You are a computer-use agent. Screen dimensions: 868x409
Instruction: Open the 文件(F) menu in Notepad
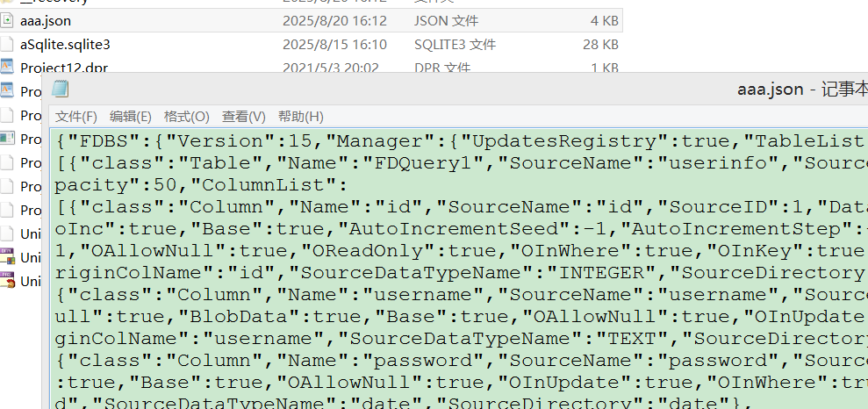pyautogui.click(x=76, y=117)
